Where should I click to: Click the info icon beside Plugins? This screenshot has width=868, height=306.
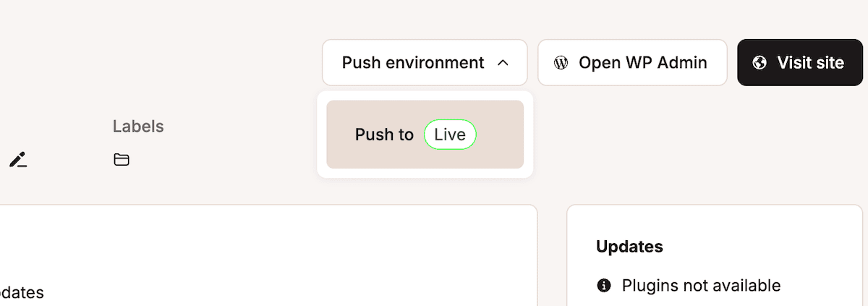[604, 286]
